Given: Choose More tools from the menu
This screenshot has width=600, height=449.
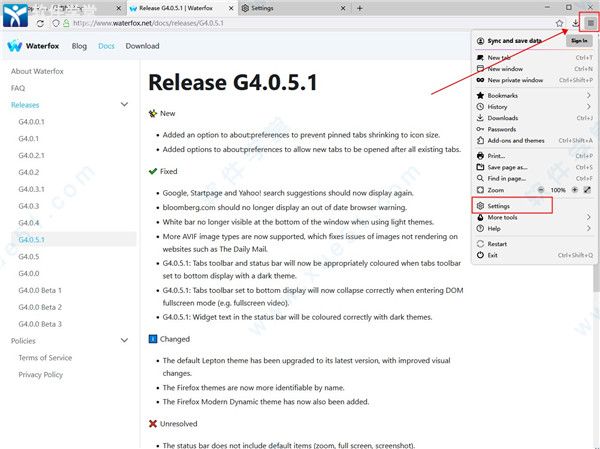Looking at the screenshot, I should click(x=534, y=217).
